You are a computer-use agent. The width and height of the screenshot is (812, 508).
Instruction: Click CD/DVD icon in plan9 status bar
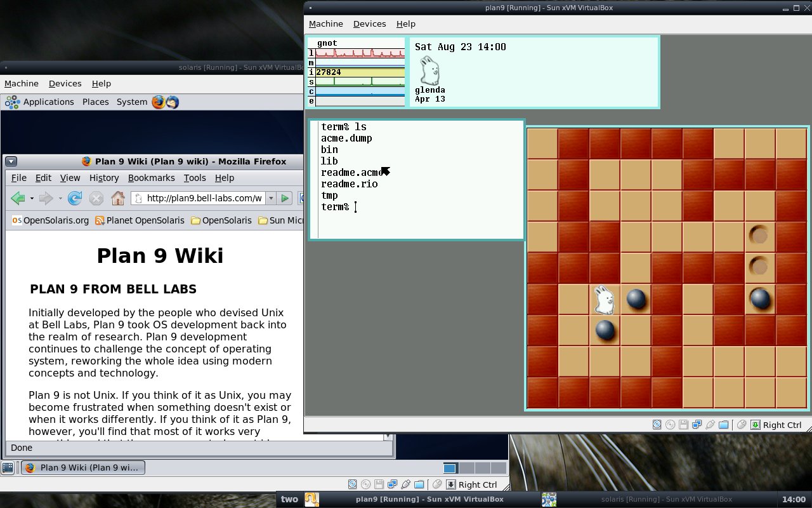(x=670, y=425)
